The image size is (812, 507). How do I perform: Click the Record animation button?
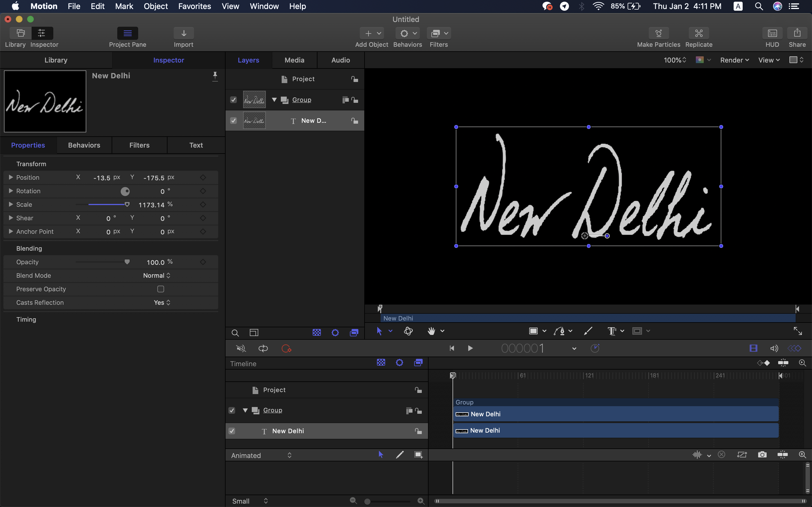286,348
